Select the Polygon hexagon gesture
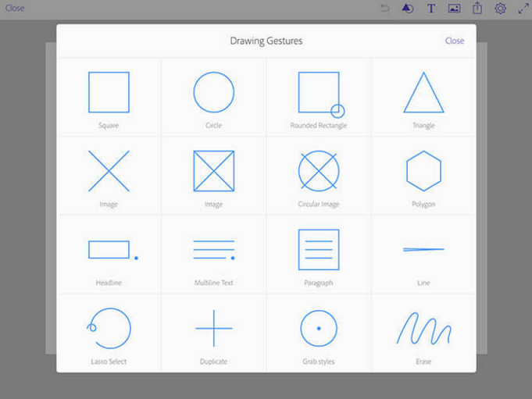 click(423, 171)
